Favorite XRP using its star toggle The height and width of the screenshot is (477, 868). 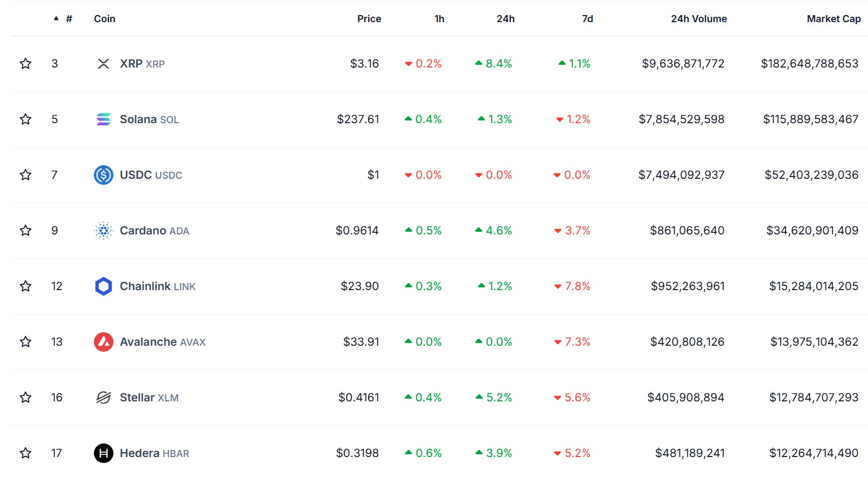25,63
